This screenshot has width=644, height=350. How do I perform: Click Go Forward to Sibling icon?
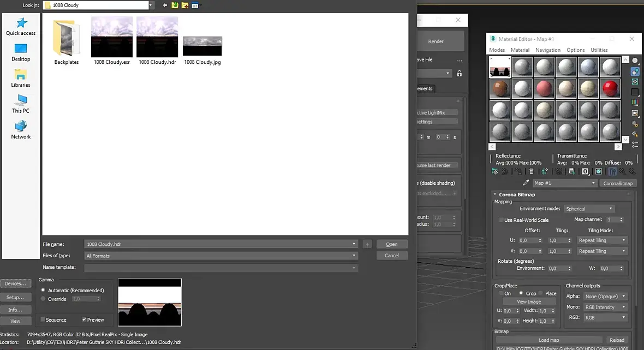[x=633, y=172]
